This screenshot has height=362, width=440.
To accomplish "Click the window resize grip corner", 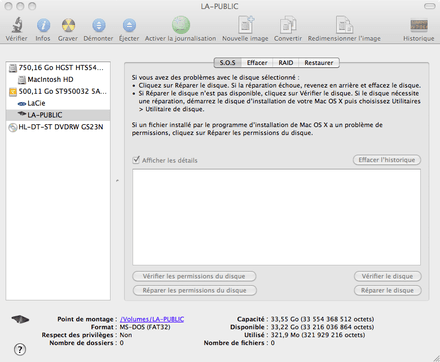I will (x=436, y=358).
